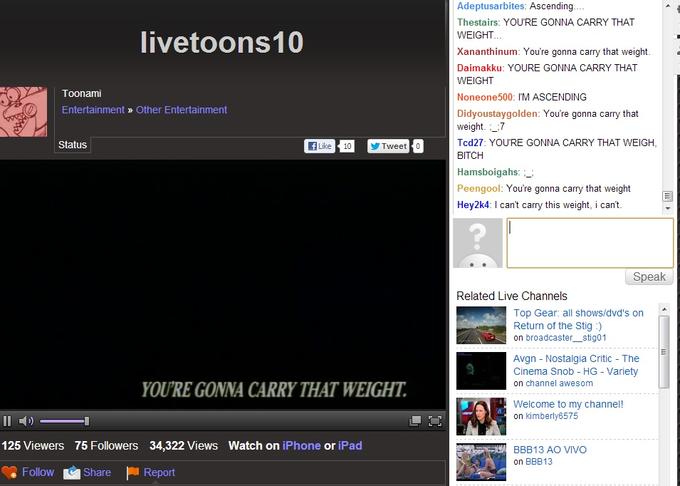Image resolution: width=680 pixels, height=486 pixels.
Task: Click the Speak button
Action: 649,277
